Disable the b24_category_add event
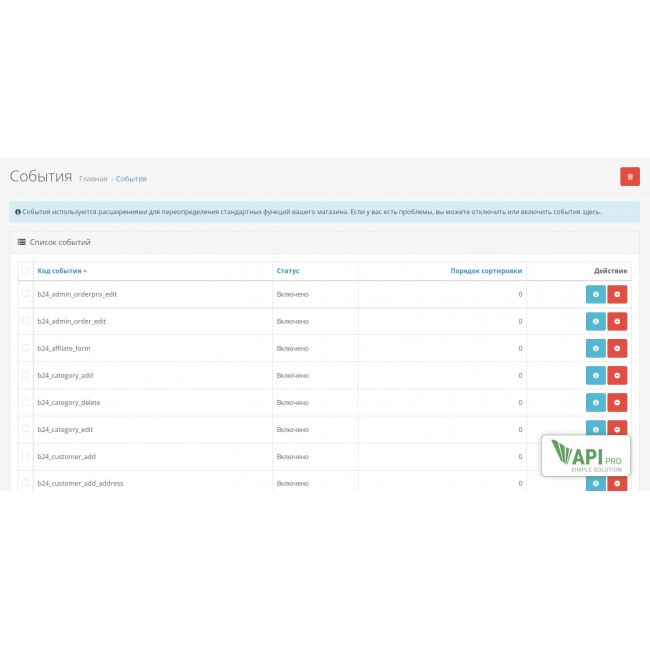The height and width of the screenshot is (650, 650). (x=618, y=375)
